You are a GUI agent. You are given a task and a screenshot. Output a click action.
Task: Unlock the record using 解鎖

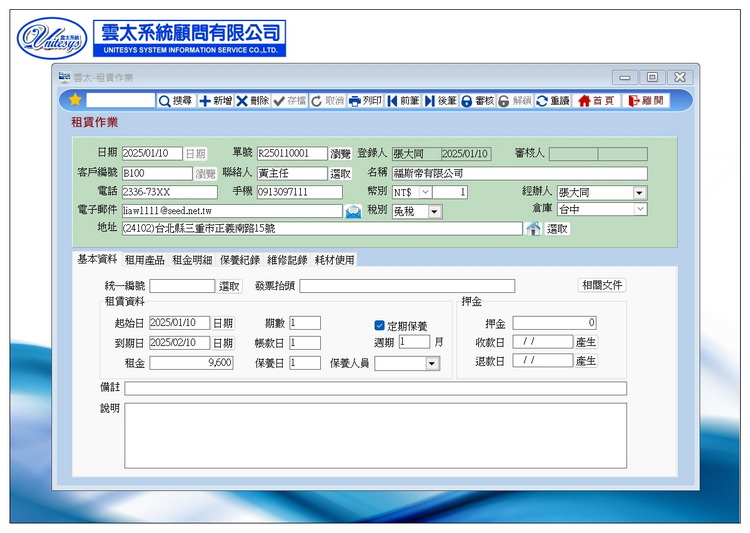point(515,100)
